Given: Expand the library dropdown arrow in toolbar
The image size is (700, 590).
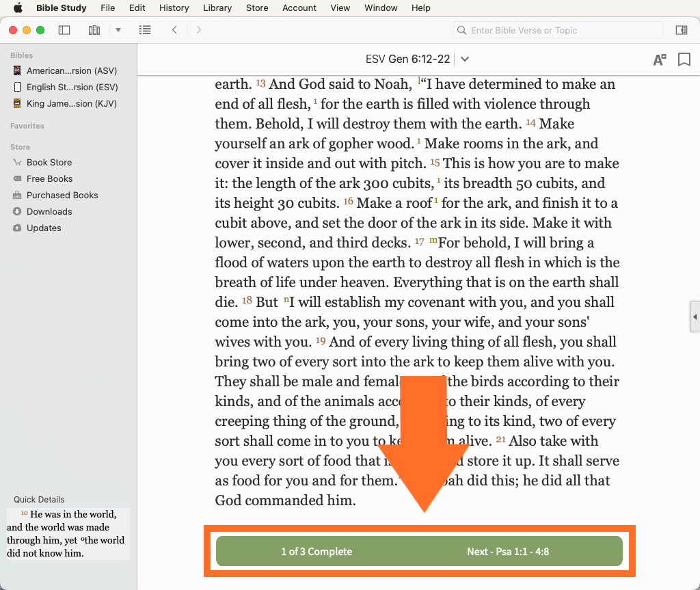Looking at the screenshot, I should (x=118, y=30).
